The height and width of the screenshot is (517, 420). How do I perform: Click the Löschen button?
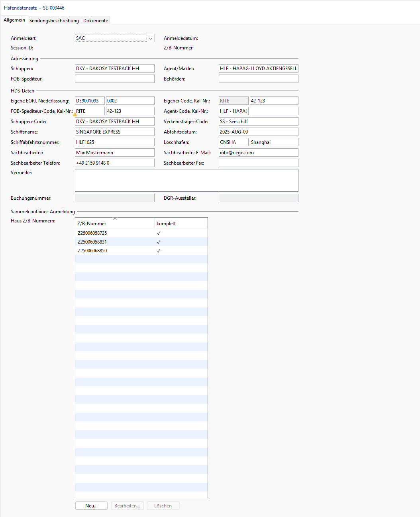point(163,506)
